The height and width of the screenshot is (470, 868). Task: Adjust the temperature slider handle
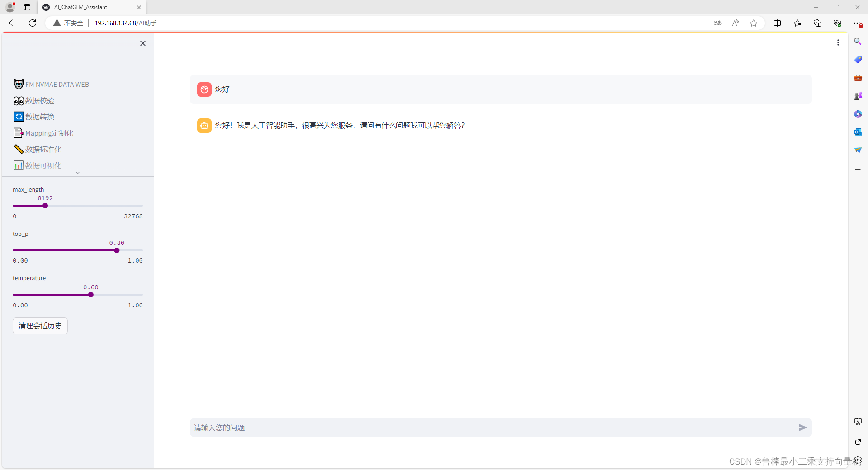pyautogui.click(x=91, y=295)
